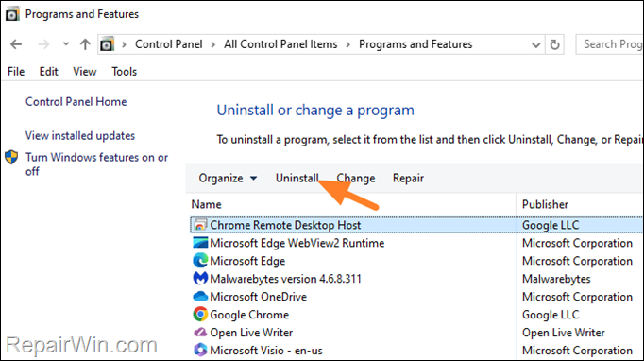Click the Programs and Features title bar icon
This screenshot has height=361, width=644.
pos(12,14)
